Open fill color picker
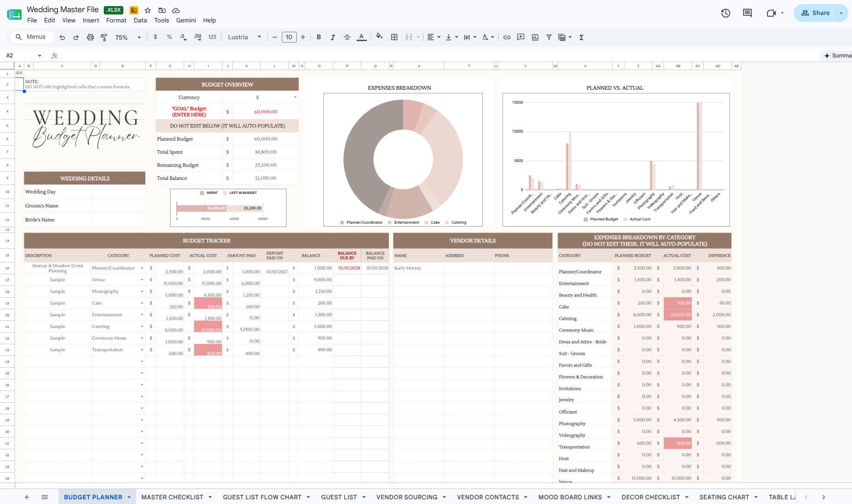 tap(379, 37)
